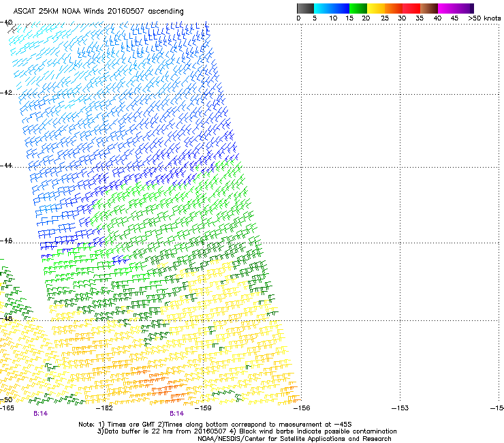504x443 pixels.
Task: Click the "25" legend tick label
Action: click(x=385, y=18)
